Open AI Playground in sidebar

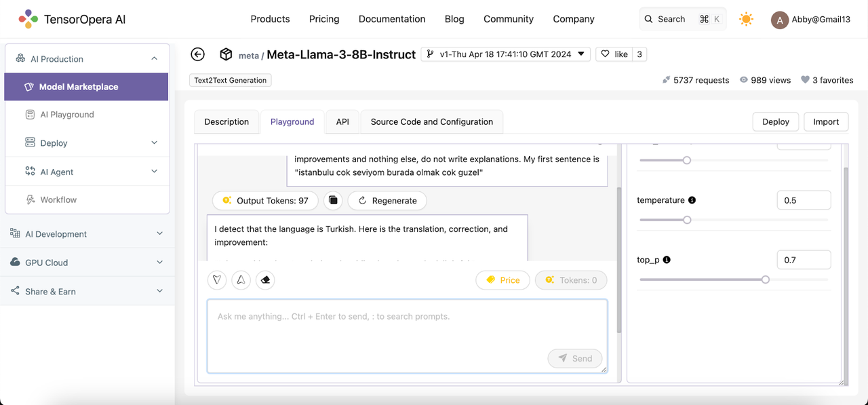(86, 115)
